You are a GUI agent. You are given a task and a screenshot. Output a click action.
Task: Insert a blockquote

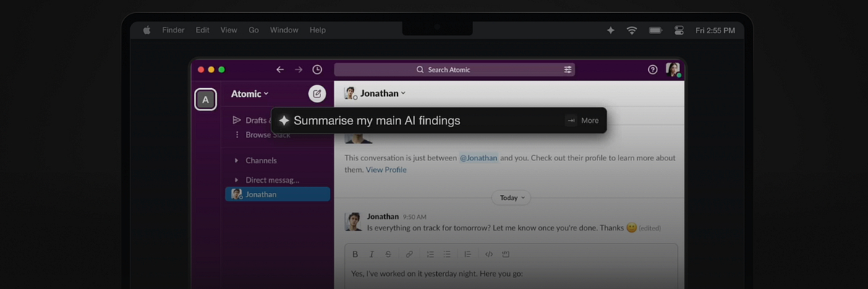tap(468, 254)
